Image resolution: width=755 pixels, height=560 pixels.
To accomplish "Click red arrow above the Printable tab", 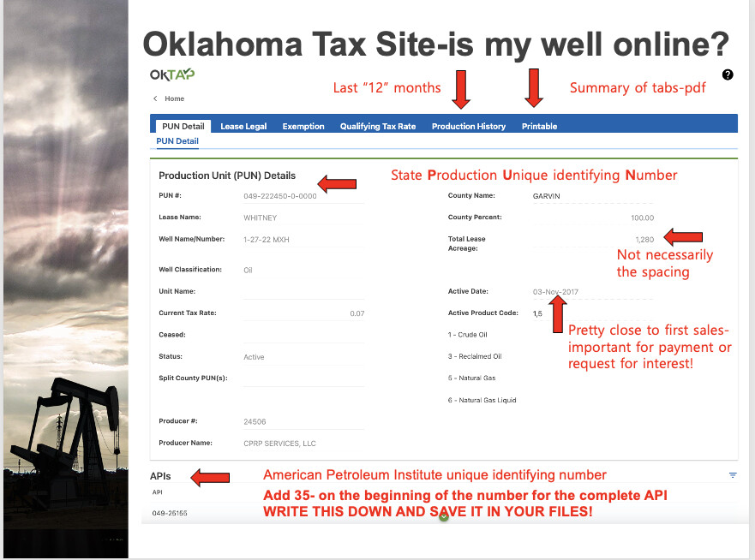I will click(x=535, y=89).
